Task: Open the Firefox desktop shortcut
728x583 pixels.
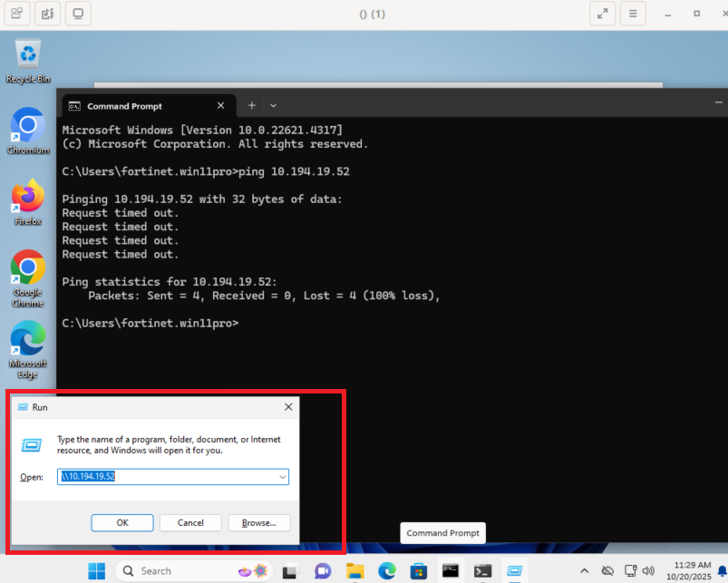Action: 28,203
